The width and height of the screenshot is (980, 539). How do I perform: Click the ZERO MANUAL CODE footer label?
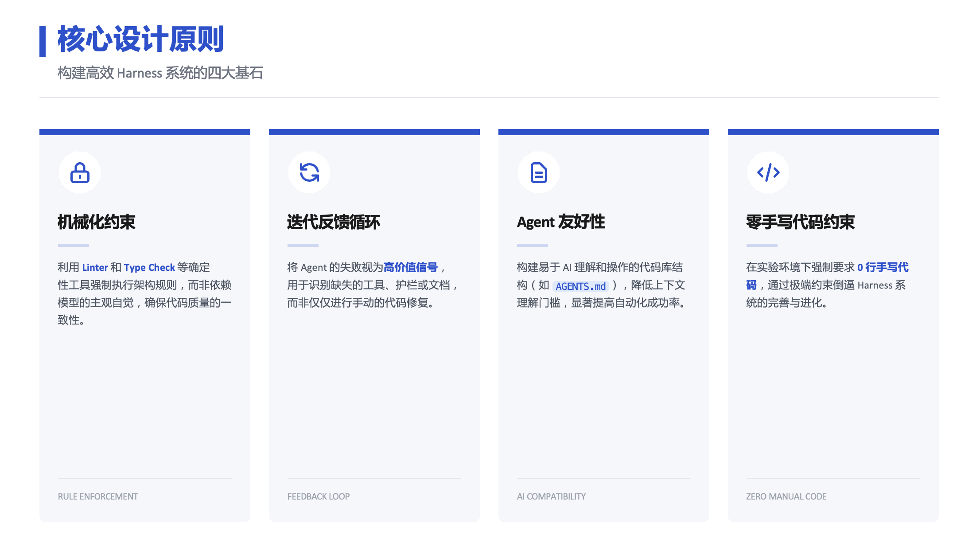786,496
